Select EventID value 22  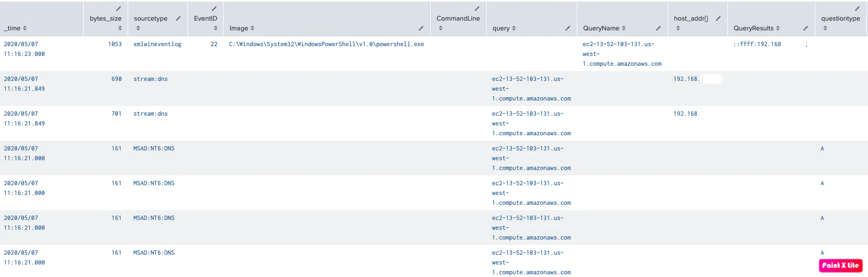coord(214,45)
